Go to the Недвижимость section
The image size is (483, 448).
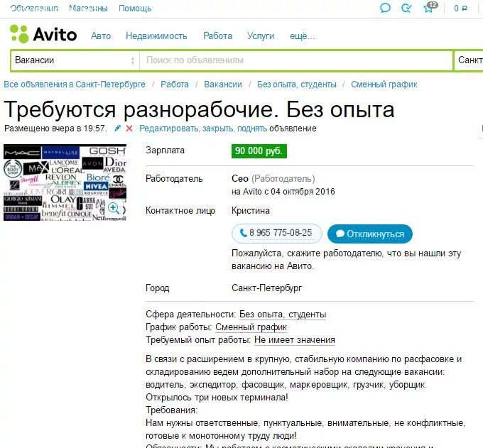(x=156, y=36)
